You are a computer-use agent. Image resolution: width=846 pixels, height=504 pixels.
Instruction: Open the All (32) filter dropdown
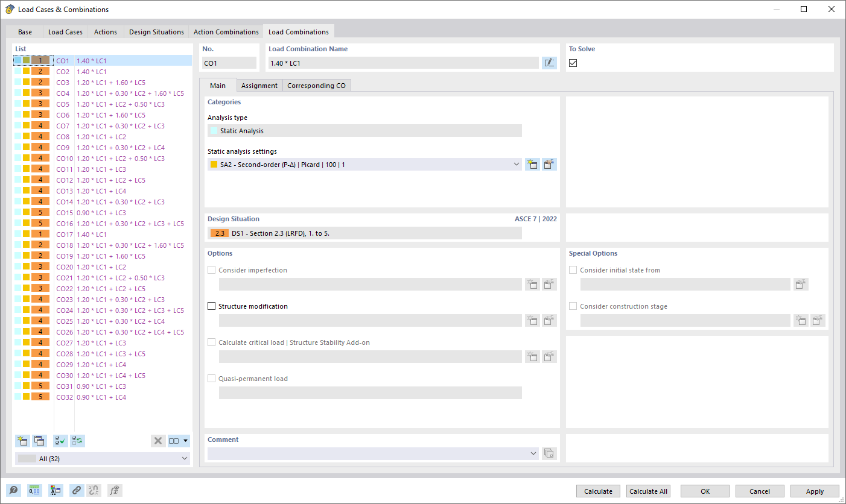tap(101, 458)
